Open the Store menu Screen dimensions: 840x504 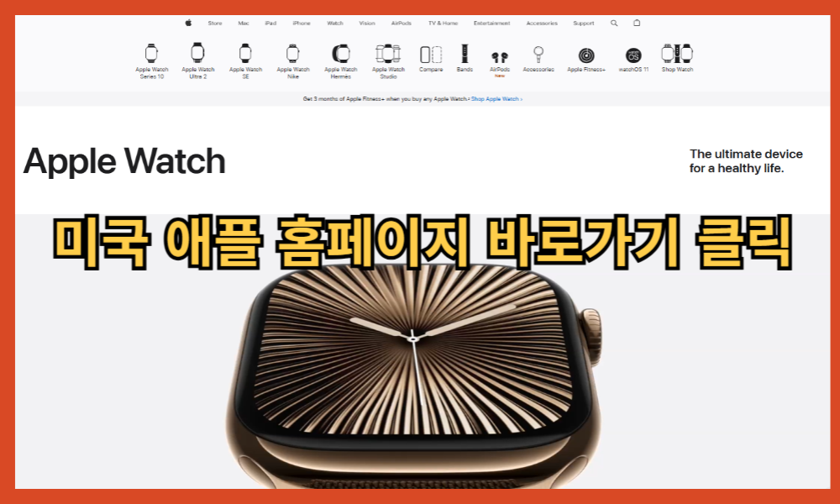(x=215, y=23)
